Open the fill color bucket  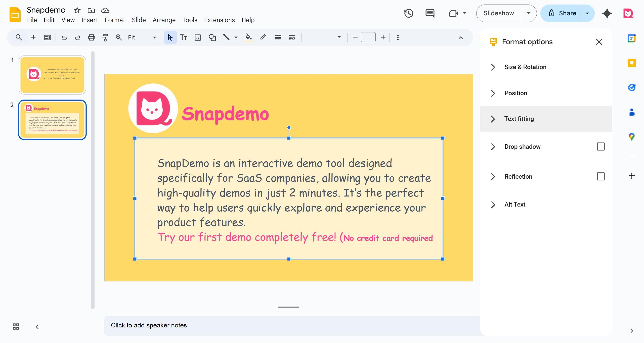tap(248, 37)
